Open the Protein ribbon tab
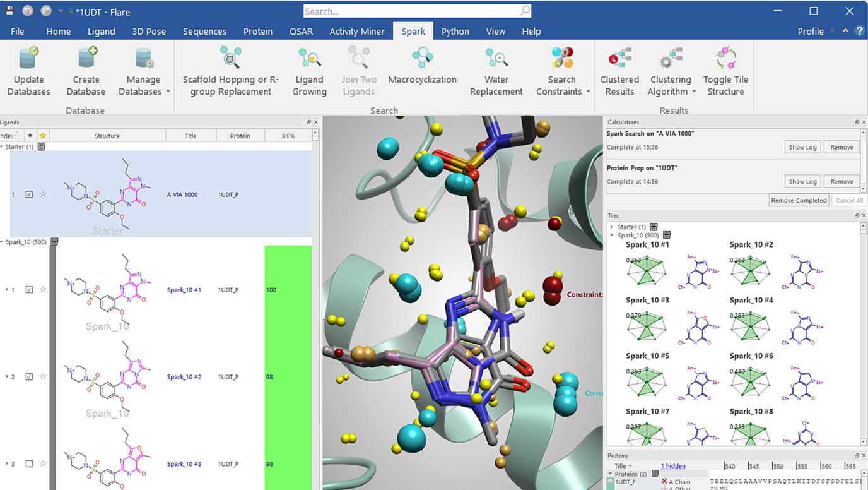 (x=258, y=32)
